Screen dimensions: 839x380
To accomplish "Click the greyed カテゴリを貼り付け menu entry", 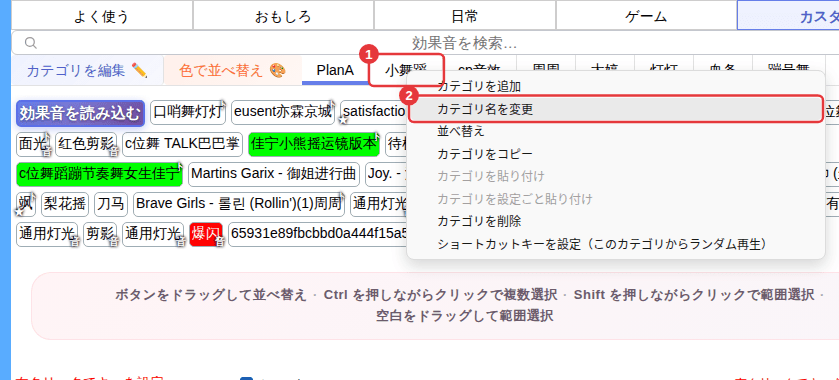I will (615, 176).
